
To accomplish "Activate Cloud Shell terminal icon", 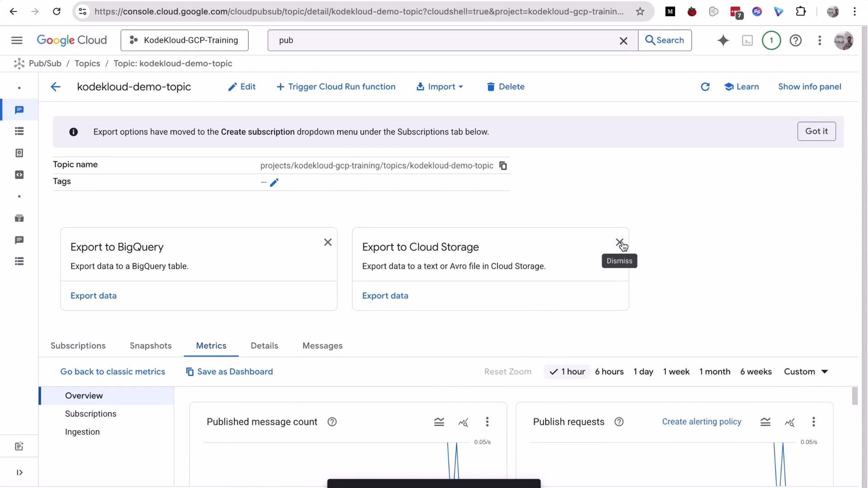I will 747,41.
